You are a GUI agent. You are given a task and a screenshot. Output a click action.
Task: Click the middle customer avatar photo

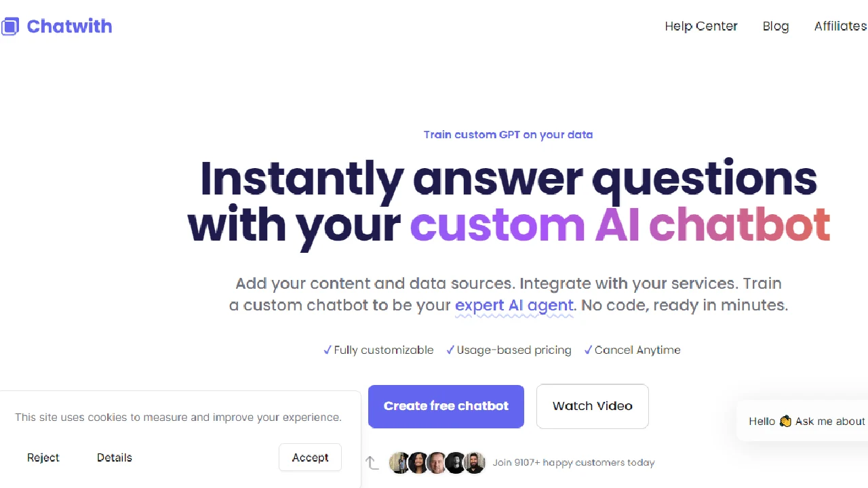click(437, 463)
